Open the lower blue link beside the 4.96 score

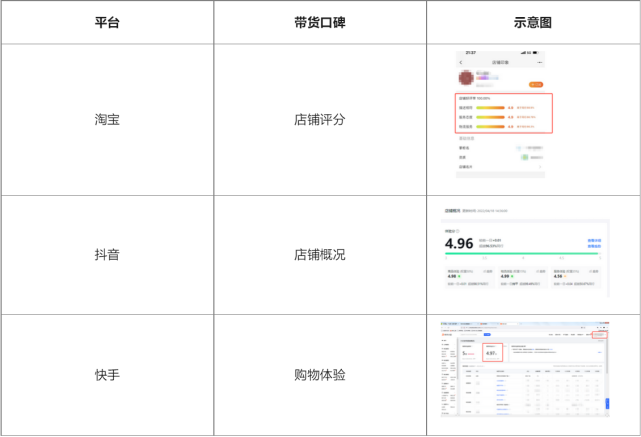594,246
